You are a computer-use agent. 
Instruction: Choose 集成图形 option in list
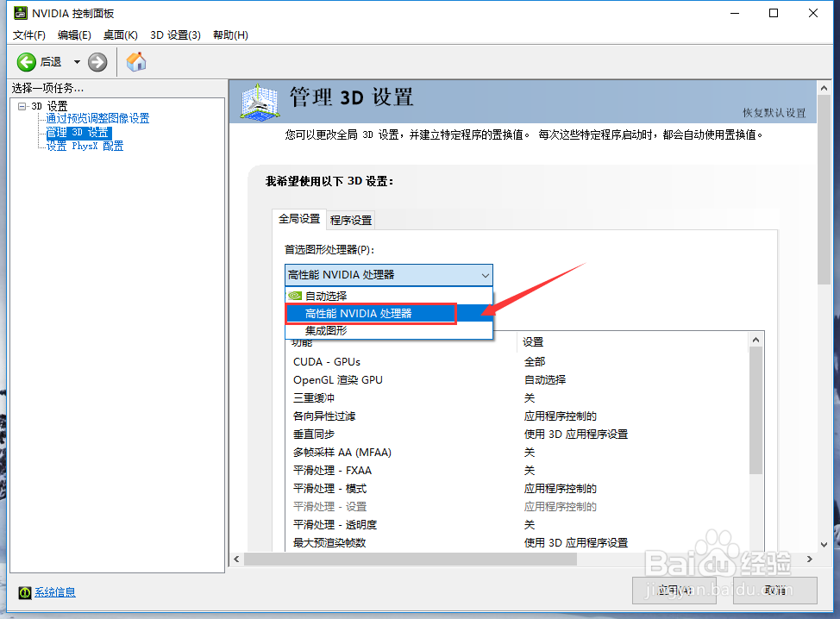(389, 330)
